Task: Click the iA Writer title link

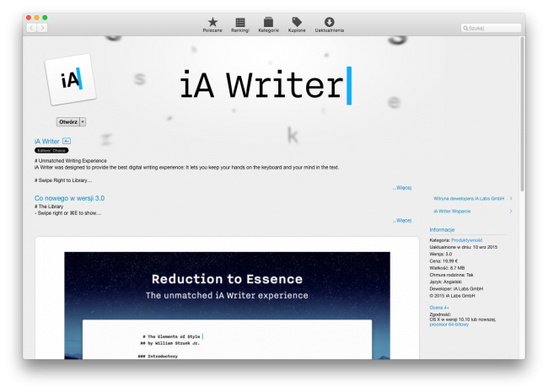Action: click(x=47, y=142)
